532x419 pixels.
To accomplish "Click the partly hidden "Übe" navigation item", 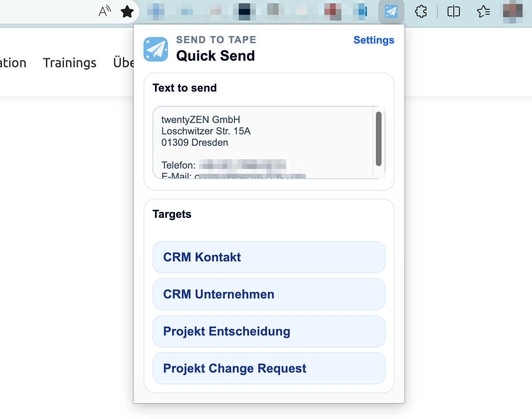I will tap(123, 63).
